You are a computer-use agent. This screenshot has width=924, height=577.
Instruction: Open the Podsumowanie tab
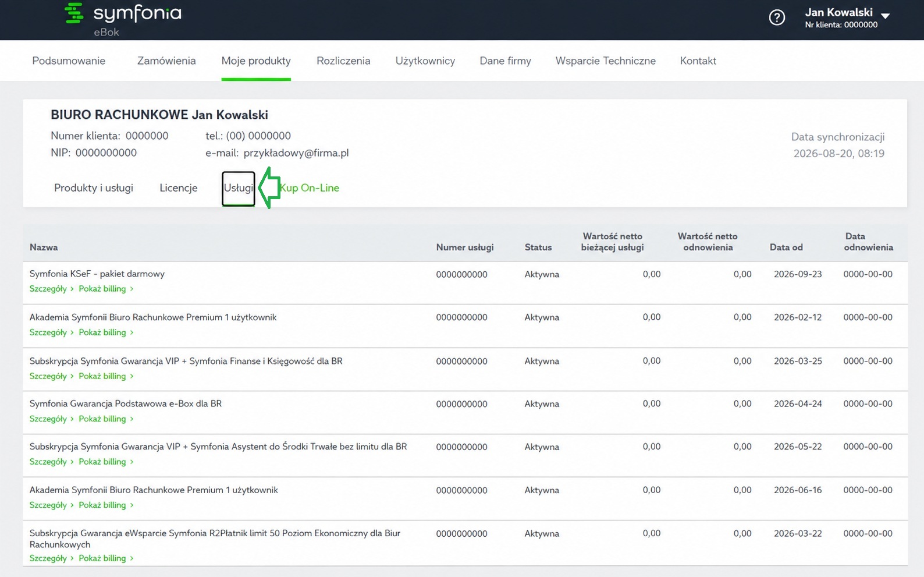click(x=69, y=61)
